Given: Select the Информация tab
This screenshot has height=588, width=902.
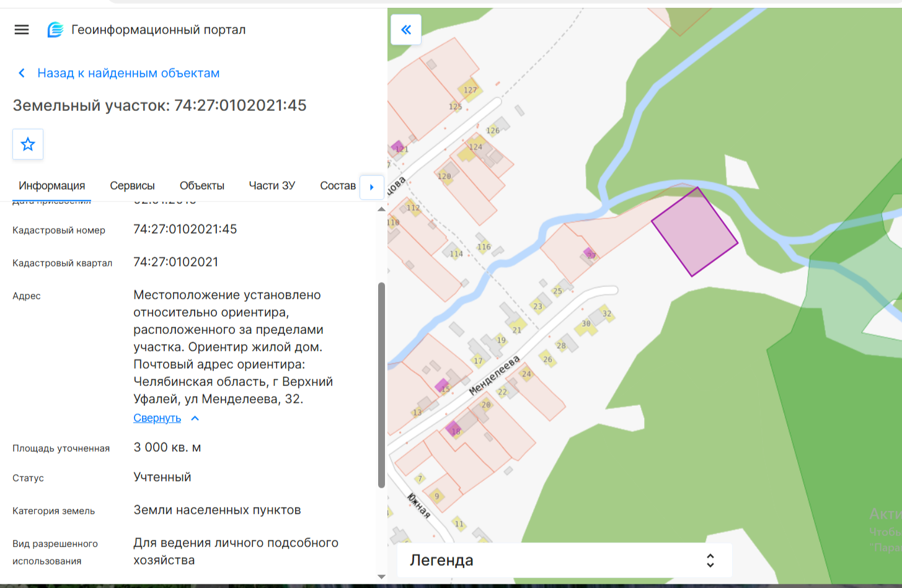Looking at the screenshot, I should point(52,186).
